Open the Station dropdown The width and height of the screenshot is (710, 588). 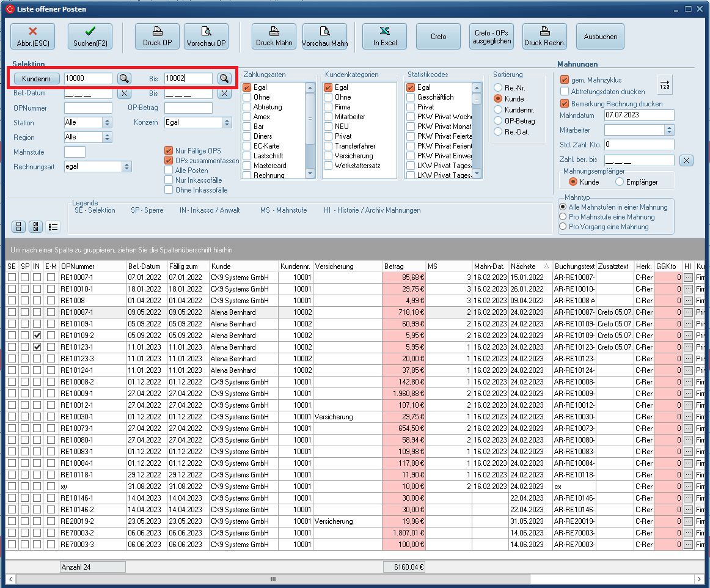107,122
